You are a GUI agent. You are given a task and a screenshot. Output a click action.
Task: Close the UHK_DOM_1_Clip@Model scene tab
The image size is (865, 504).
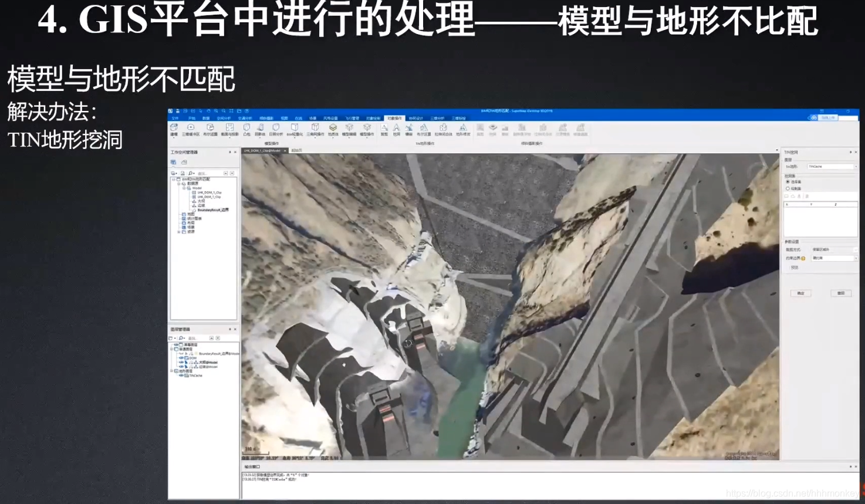(x=285, y=150)
